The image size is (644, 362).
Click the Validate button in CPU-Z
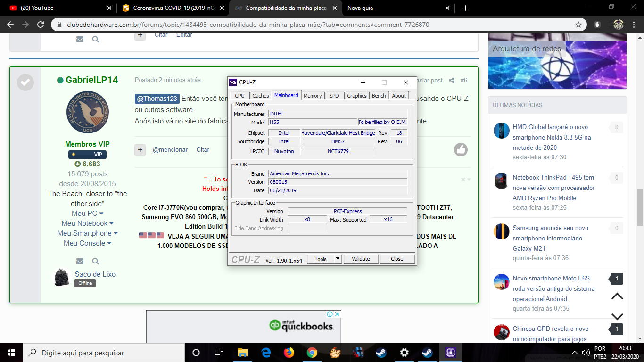(361, 259)
